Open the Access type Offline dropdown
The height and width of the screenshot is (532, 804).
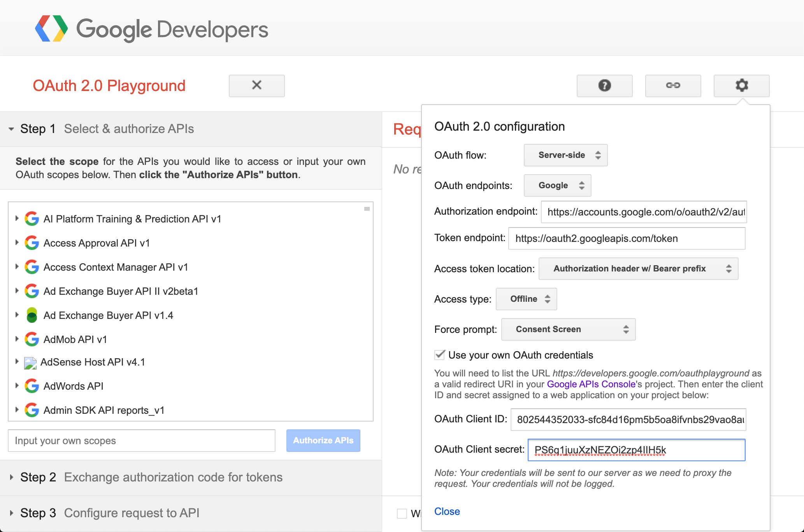tap(526, 299)
